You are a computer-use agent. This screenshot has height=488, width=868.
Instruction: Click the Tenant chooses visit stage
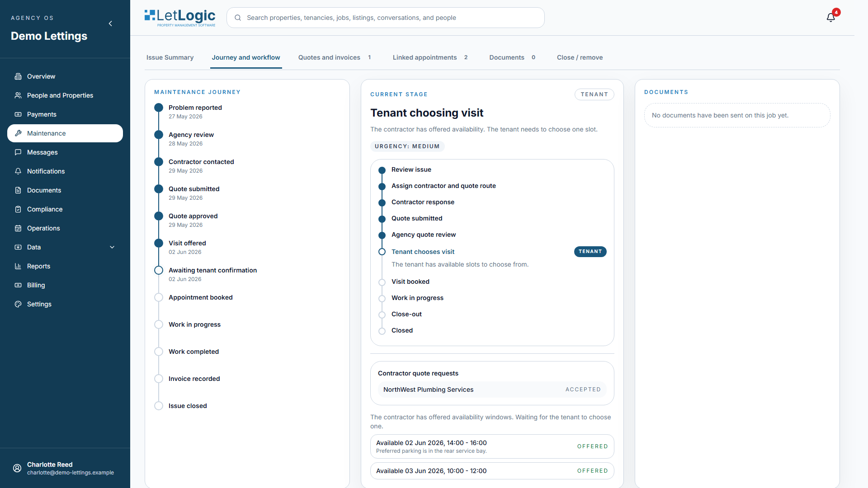coord(423,252)
